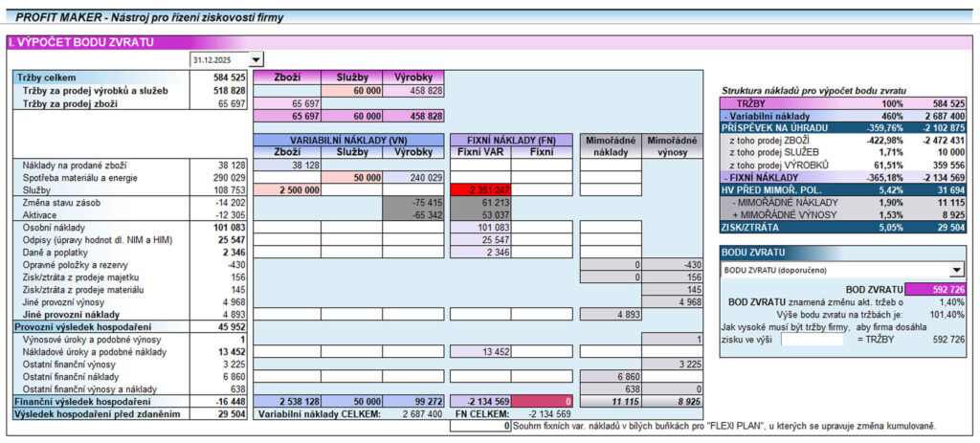Click the FIXNÍ NÁKLADY (FN) header
The height and width of the screenshot is (443, 980).
click(512, 140)
